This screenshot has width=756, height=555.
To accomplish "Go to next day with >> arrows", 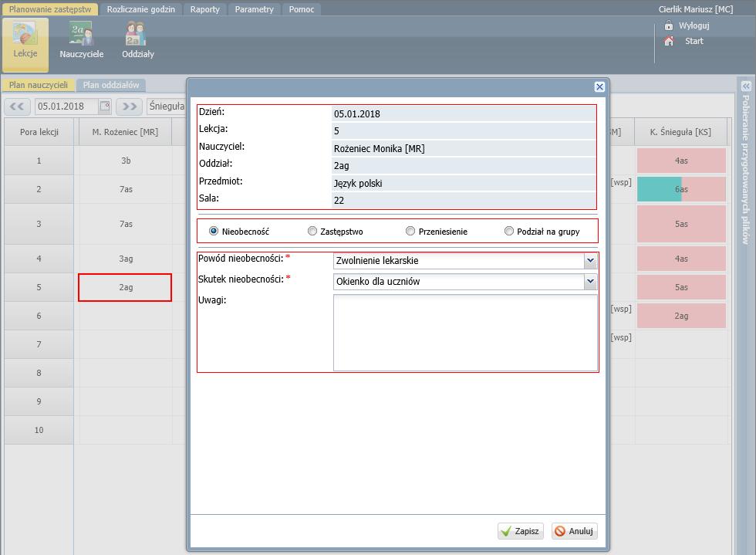I will (130, 107).
